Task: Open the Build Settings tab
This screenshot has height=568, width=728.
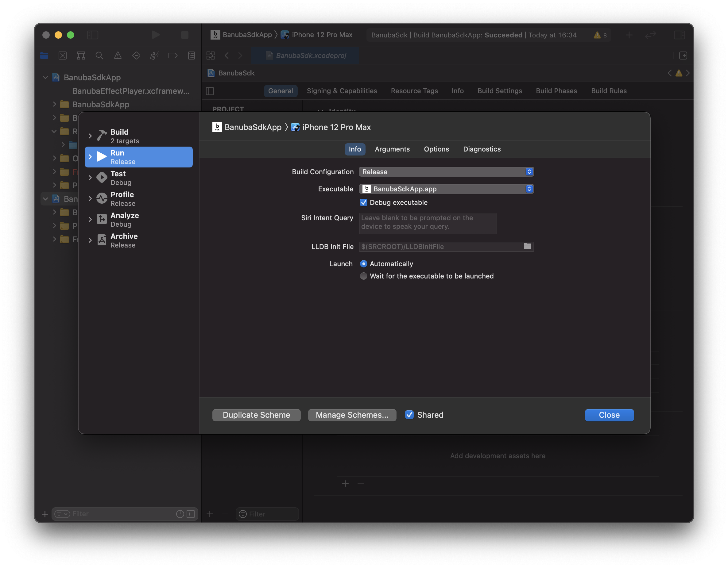Action: (499, 91)
